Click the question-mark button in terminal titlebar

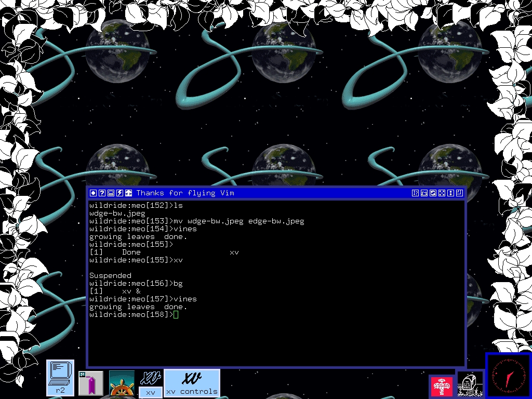pyautogui.click(x=102, y=193)
